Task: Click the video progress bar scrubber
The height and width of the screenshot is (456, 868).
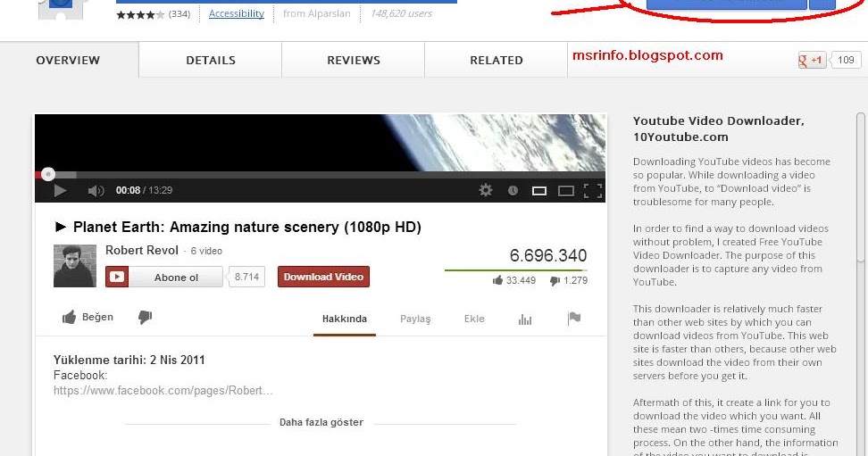Action: [48, 174]
